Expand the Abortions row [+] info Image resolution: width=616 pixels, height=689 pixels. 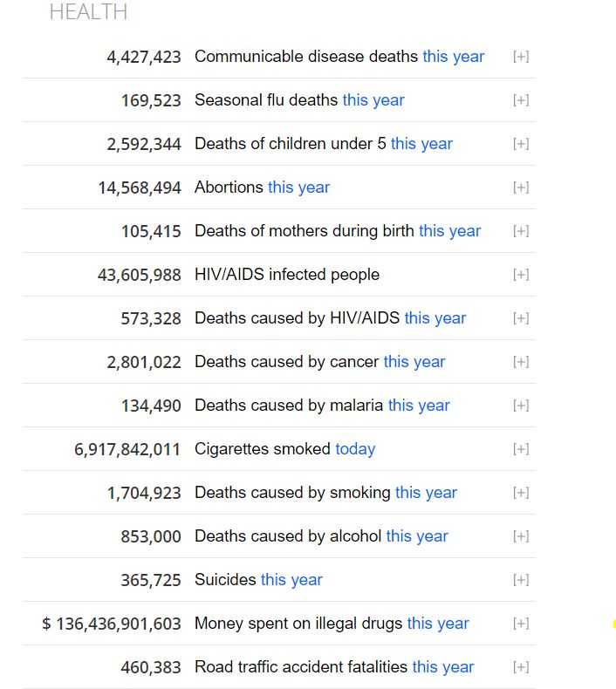click(521, 188)
